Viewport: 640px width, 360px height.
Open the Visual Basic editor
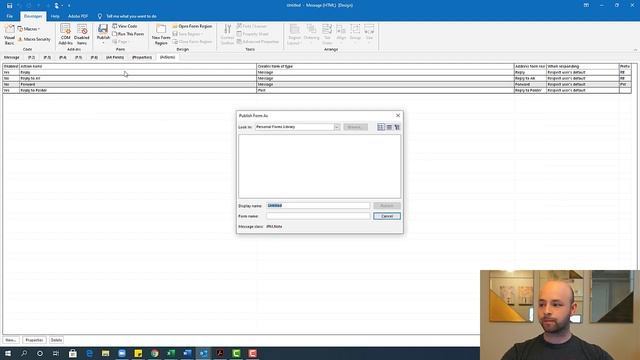(9, 34)
